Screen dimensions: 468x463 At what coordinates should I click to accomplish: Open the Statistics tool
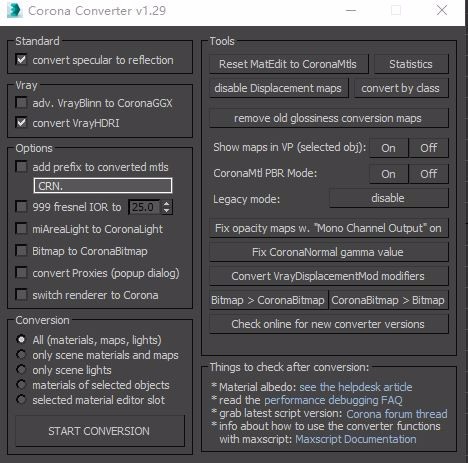pyautogui.click(x=411, y=64)
